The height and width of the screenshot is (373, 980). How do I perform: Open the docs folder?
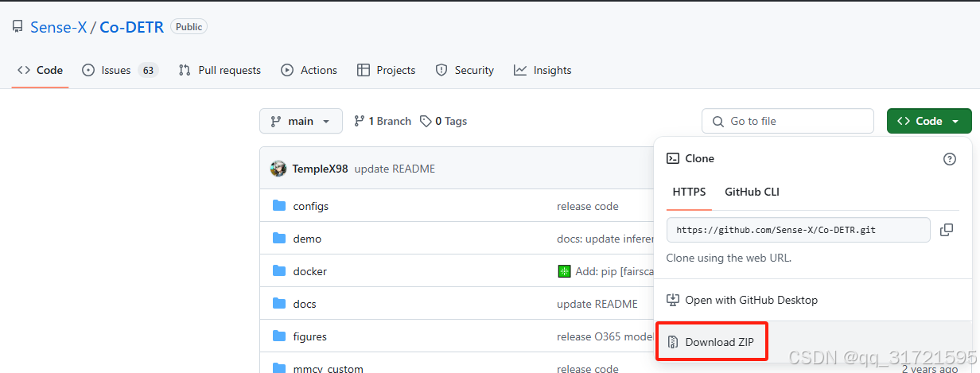pos(305,304)
